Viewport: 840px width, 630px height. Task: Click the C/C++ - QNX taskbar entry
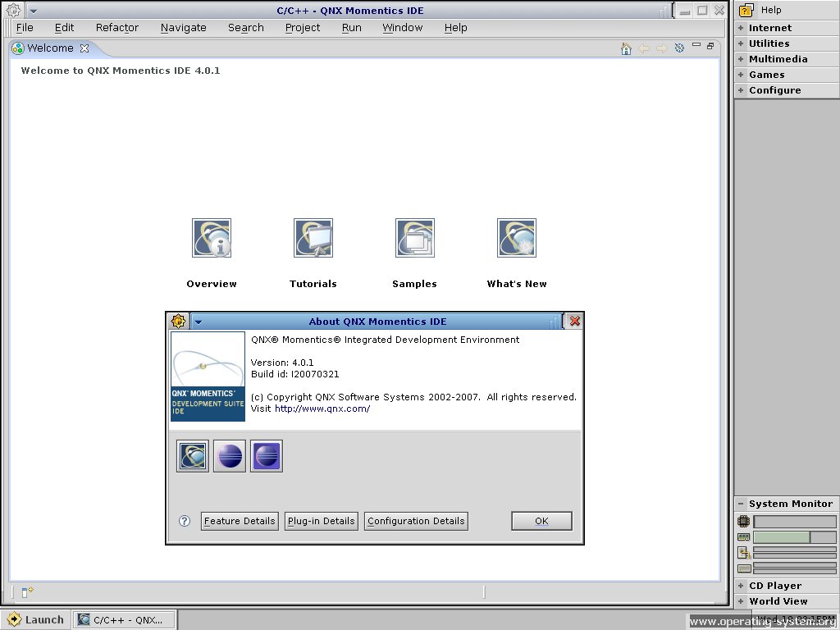tap(125, 620)
